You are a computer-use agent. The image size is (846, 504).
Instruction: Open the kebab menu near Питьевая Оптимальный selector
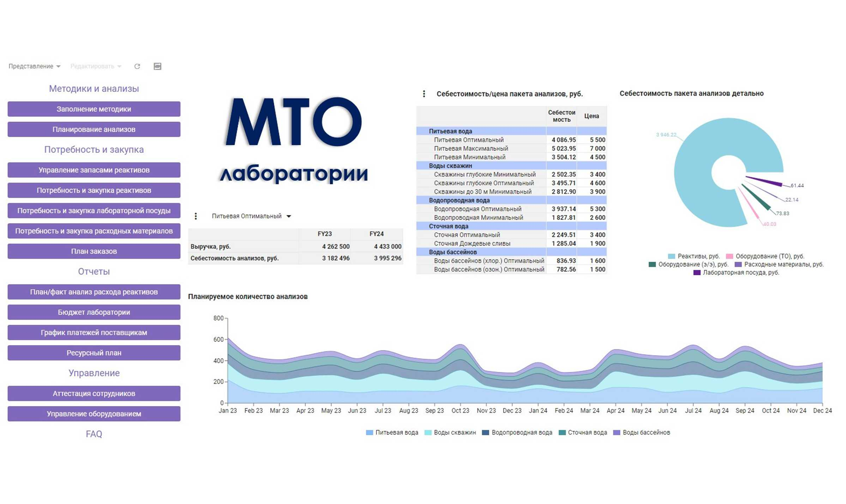click(x=196, y=216)
